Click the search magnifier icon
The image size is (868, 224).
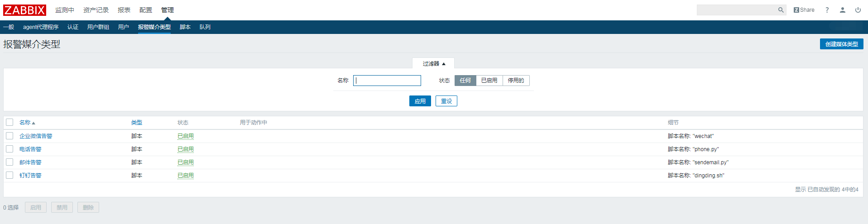tap(781, 10)
